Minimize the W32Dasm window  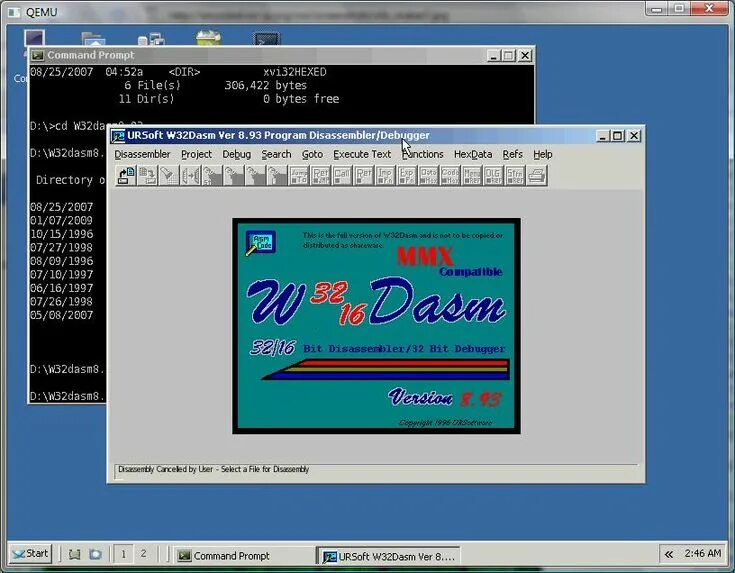pyautogui.click(x=603, y=136)
